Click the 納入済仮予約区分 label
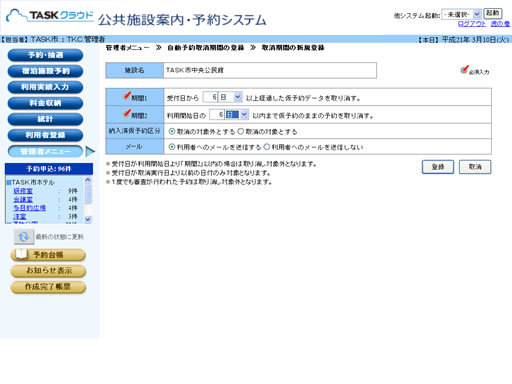 (x=135, y=131)
